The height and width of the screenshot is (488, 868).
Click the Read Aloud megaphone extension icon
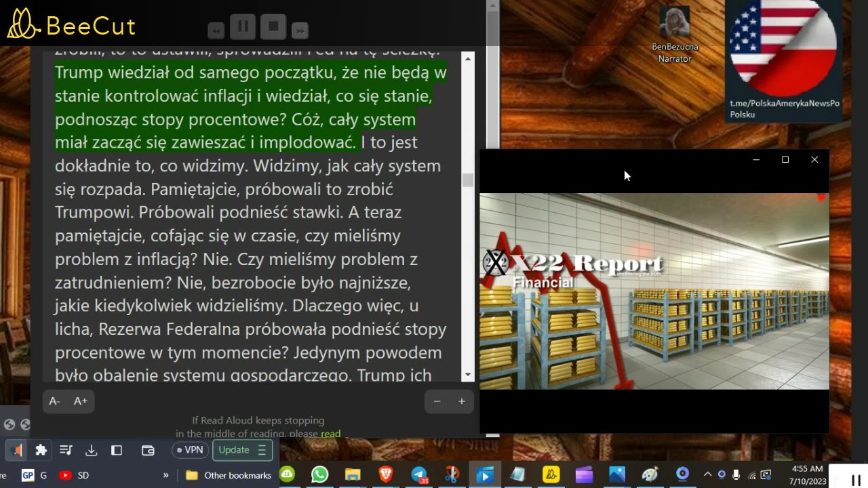coord(16,450)
